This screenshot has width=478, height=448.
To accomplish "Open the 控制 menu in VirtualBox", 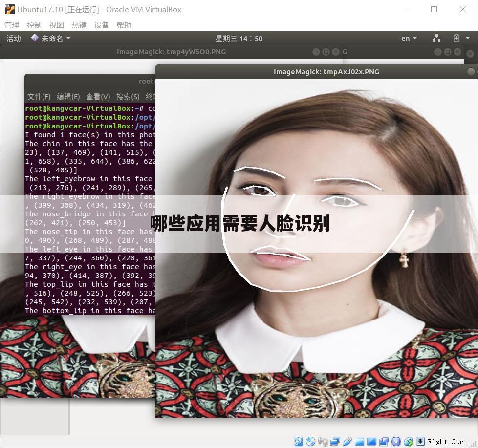I will 34,25.
